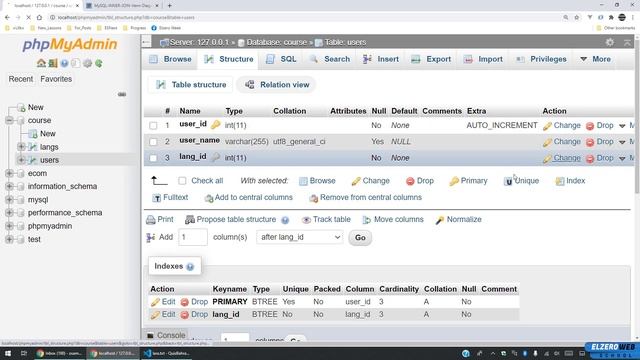Click the page settings gear icon
The image size is (640, 360).
point(609,42)
